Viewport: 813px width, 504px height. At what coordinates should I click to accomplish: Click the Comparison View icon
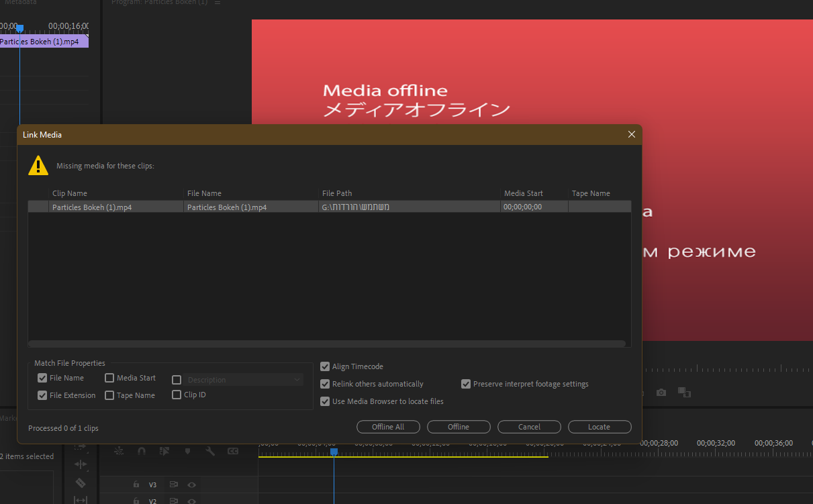point(684,392)
